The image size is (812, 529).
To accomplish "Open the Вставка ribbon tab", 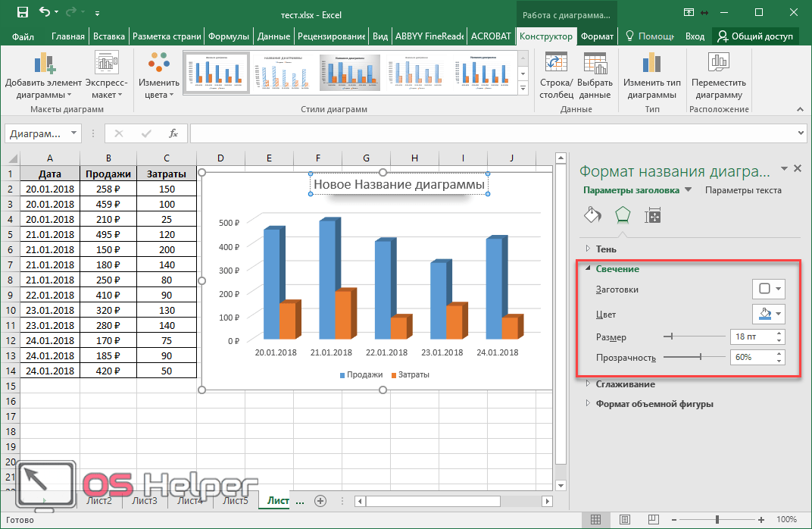I will [110, 36].
